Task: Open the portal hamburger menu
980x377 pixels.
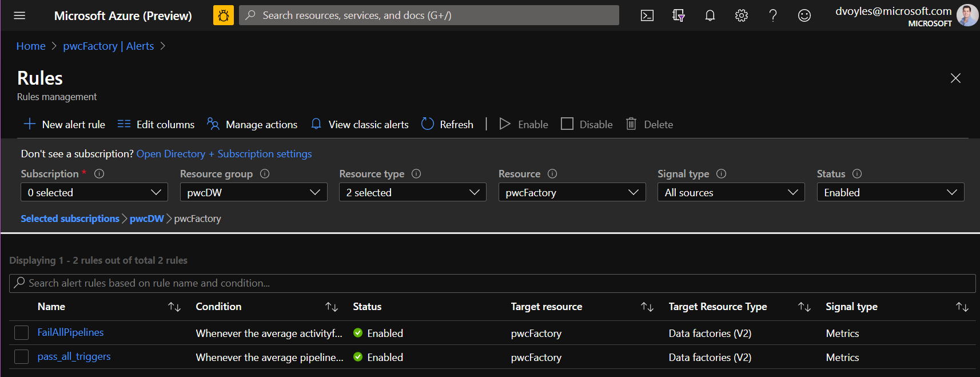Action: (x=19, y=15)
